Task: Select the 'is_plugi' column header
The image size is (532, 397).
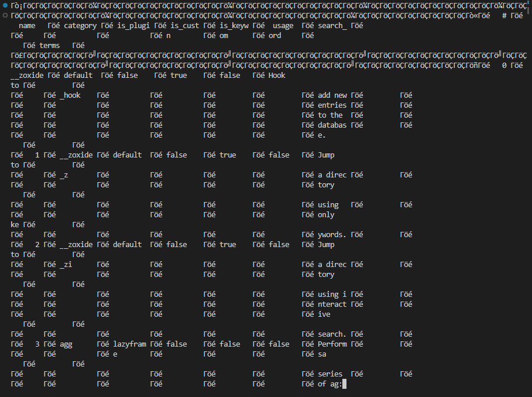Action: pos(133,26)
